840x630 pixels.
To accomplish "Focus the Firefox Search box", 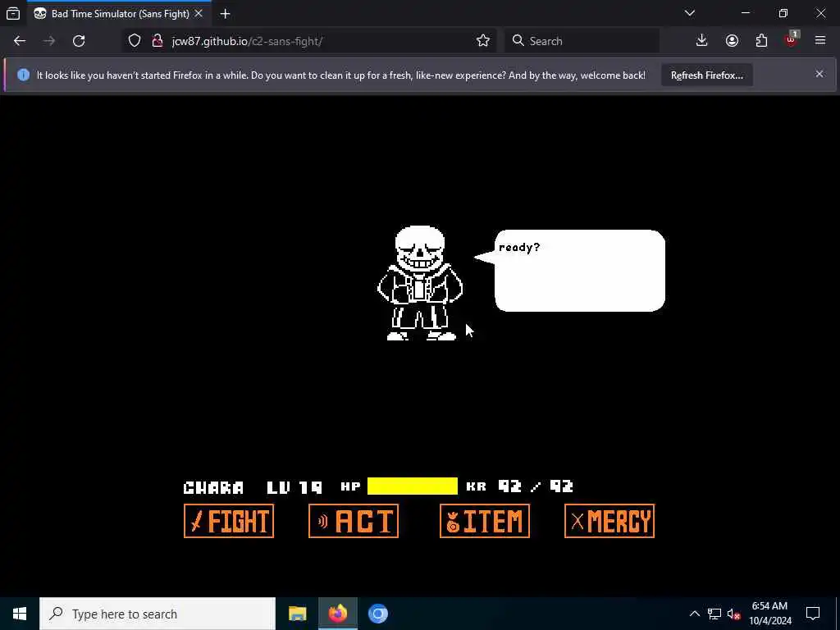I will click(x=582, y=41).
